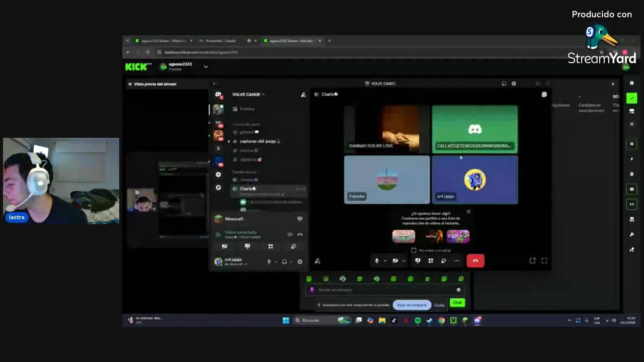The image size is (644, 362).
Task: Open a new browser tab
Action: point(330,41)
